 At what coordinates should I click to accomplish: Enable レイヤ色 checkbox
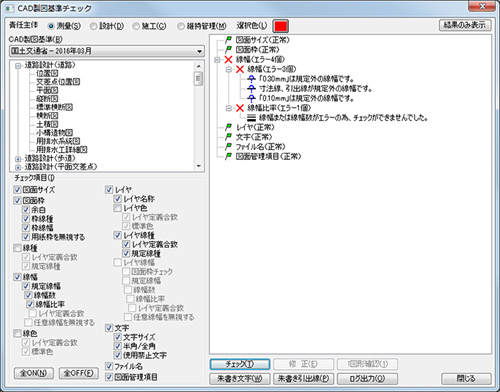pyautogui.click(x=117, y=208)
